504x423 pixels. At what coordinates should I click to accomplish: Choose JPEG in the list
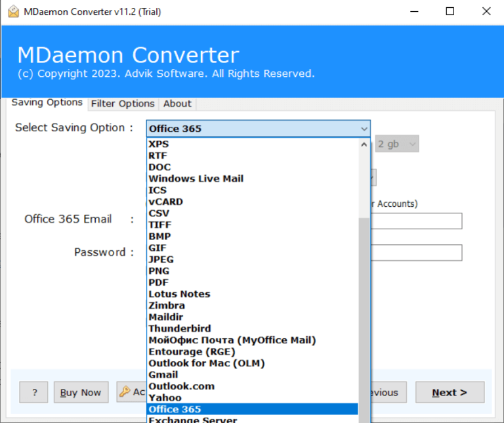click(x=253, y=259)
